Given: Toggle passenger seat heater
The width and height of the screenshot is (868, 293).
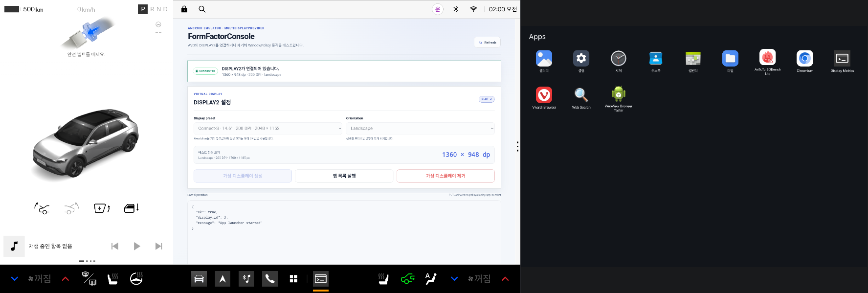Looking at the screenshot, I should (x=383, y=279).
